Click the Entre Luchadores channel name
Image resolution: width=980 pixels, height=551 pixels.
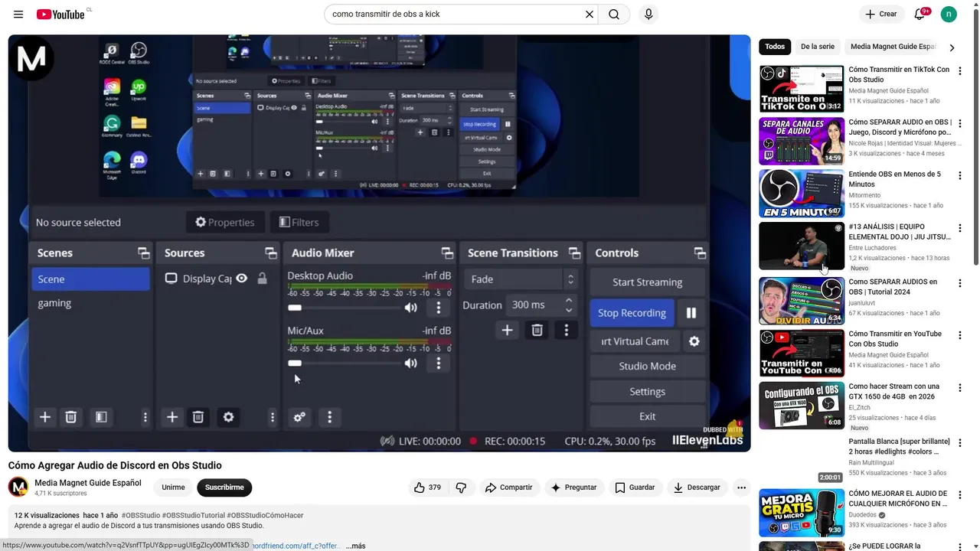tap(872, 248)
